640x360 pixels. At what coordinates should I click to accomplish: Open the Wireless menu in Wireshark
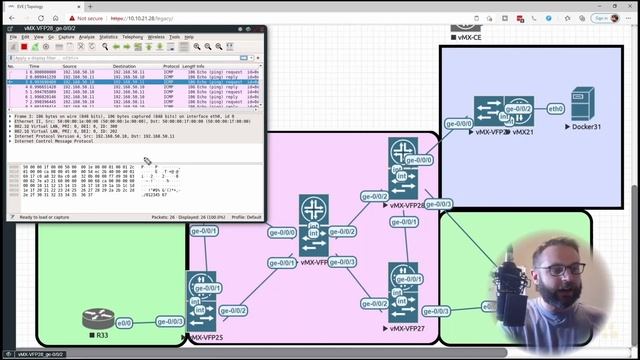click(x=156, y=37)
